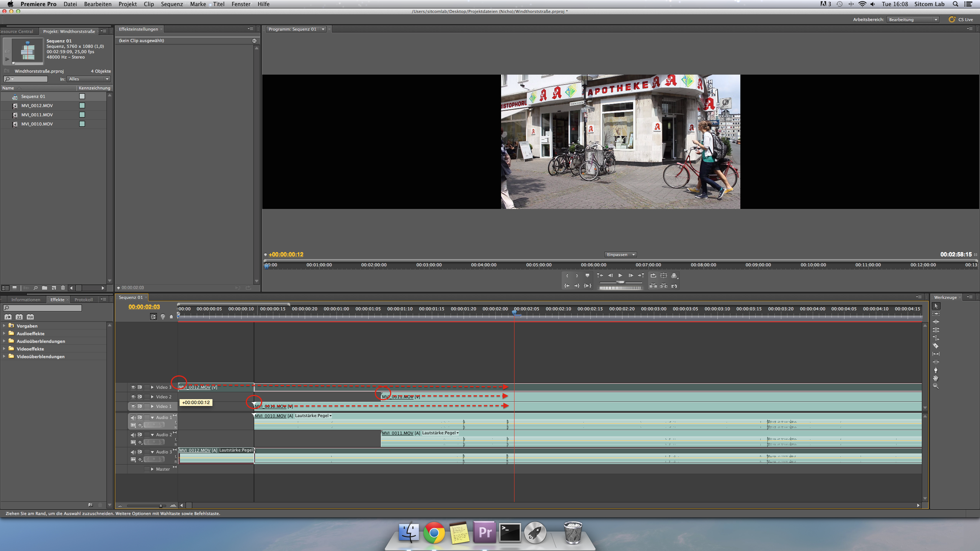The height and width of the screenshot is (551, 980).
Task: Mute Audio 1 track speaker toggle
Action: (133, 417)
